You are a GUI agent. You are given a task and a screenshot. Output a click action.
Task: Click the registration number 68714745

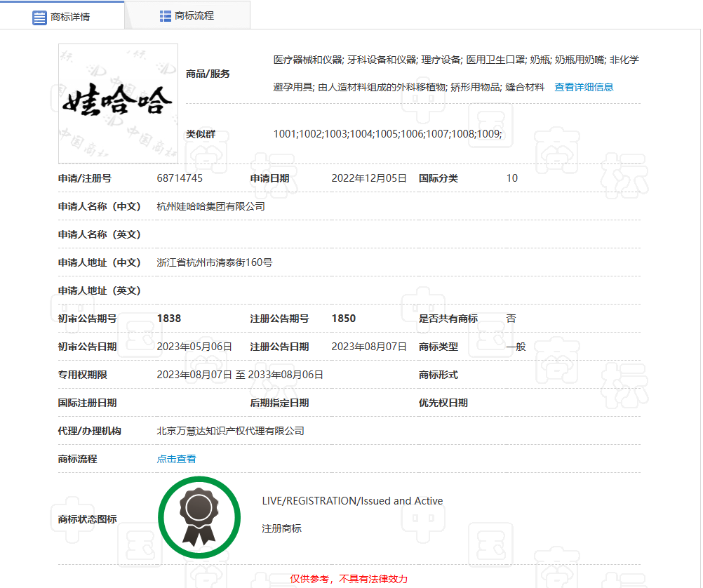(x=180, y=178)
